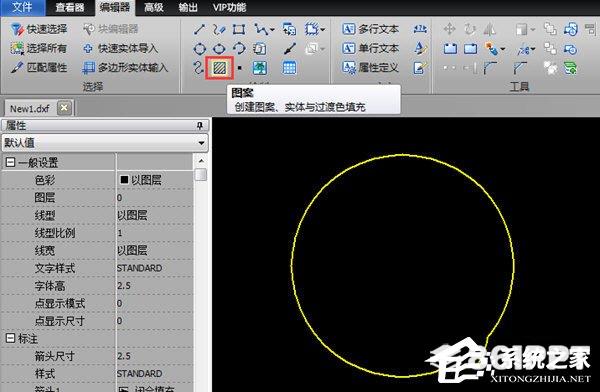Click the 选择所有 button
Image resolution: width=600 pixels, height=392 pixels.
[39, 48]
